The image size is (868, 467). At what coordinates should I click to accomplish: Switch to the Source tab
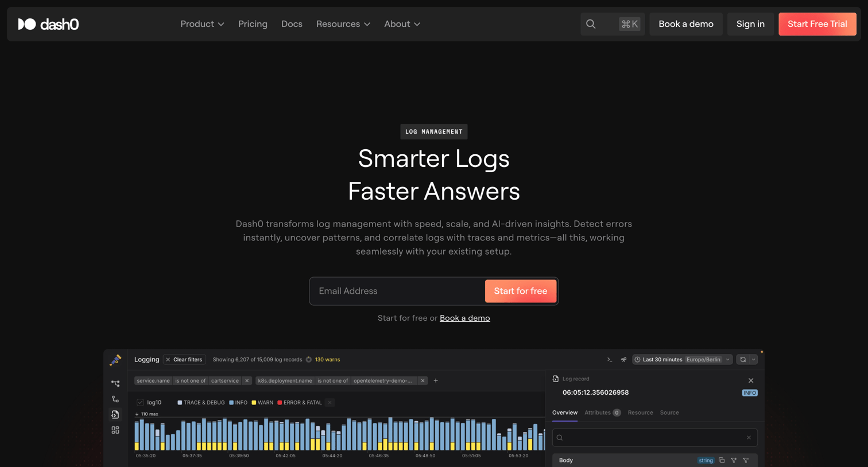[669, 412]
